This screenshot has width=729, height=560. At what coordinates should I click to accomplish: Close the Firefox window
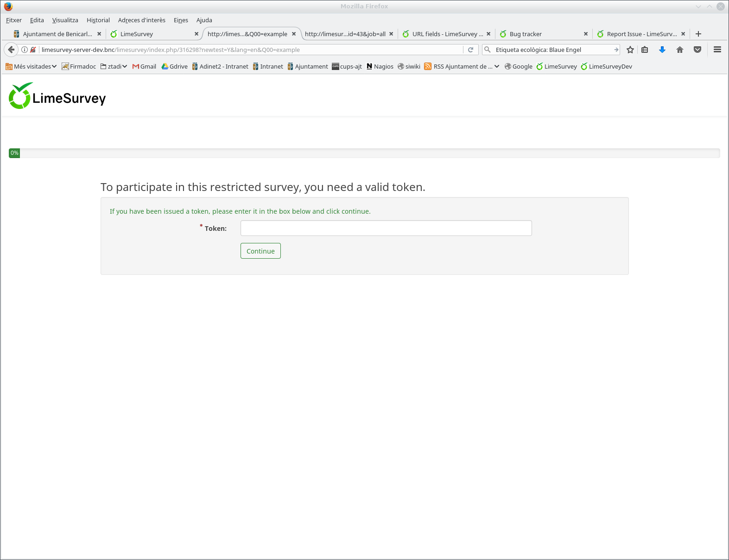[721, 6]
